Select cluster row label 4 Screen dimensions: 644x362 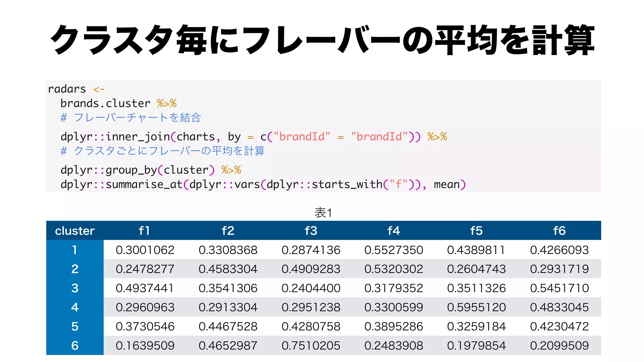(x=75, y=307)
